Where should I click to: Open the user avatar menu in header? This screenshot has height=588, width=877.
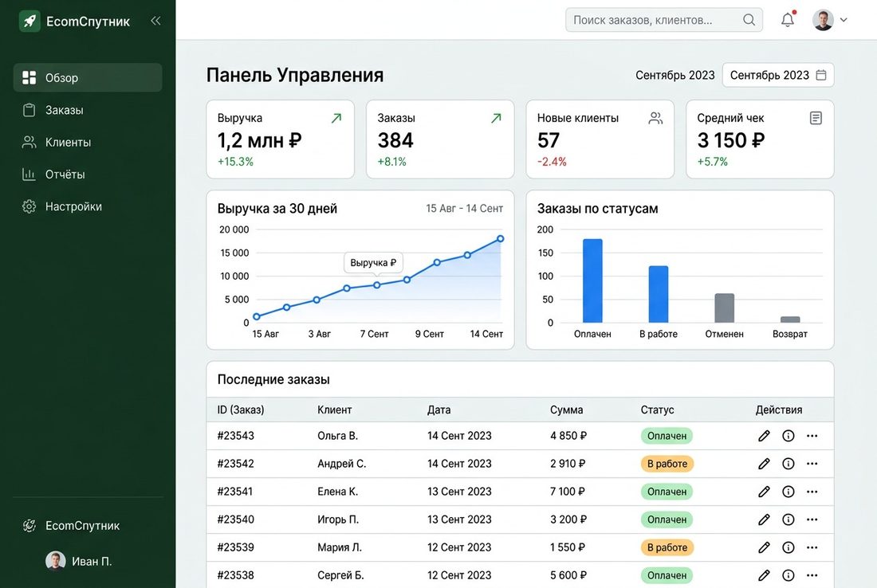[830, 20]
